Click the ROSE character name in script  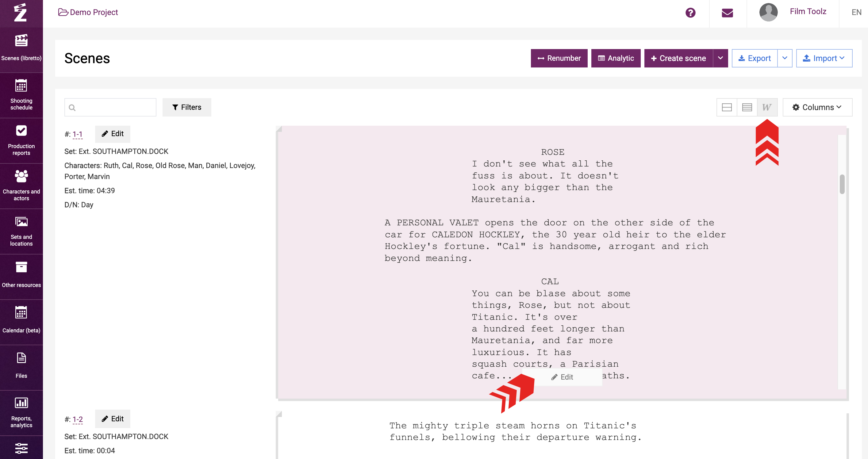pos(553,152)
